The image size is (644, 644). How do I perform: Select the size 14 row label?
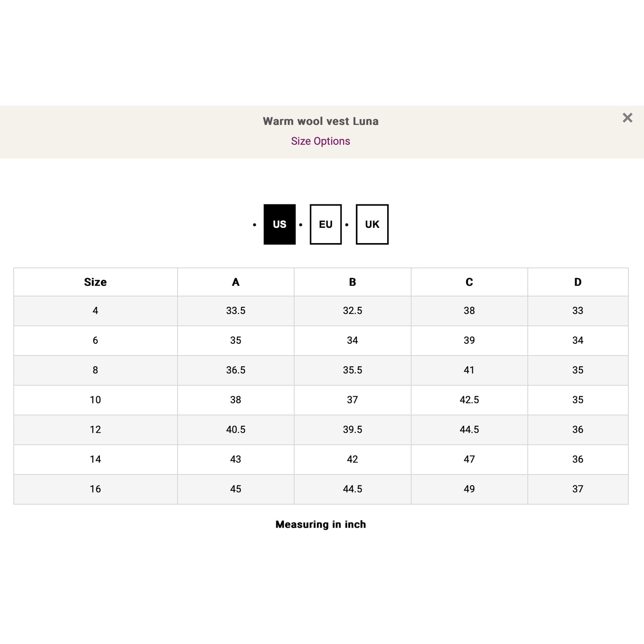[x=95, y=460]
